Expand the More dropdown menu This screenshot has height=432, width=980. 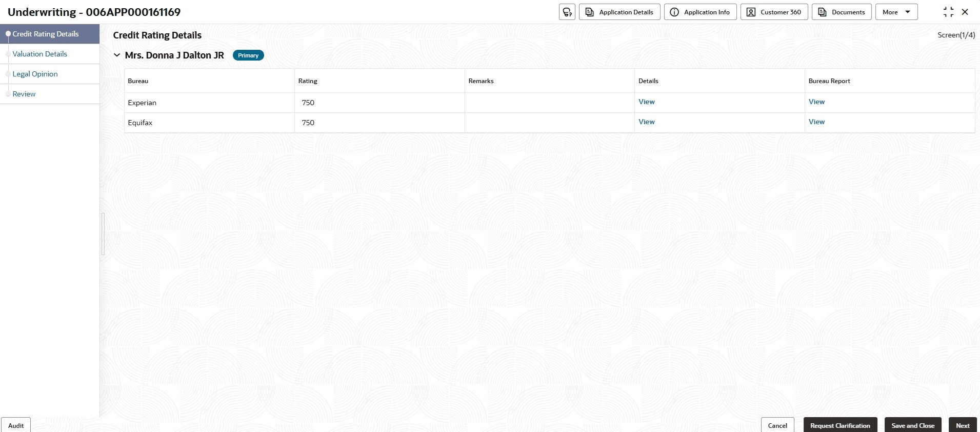click(x=896, y=12)
